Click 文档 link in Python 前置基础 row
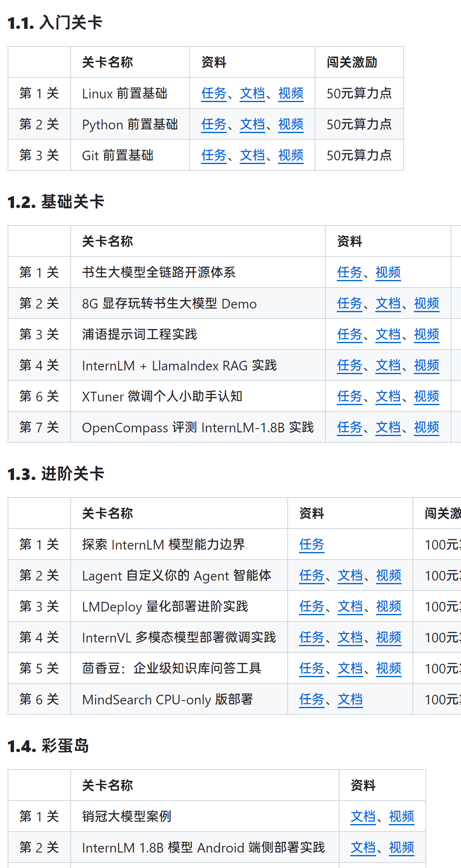461x868 pixels. pos(252,124)
